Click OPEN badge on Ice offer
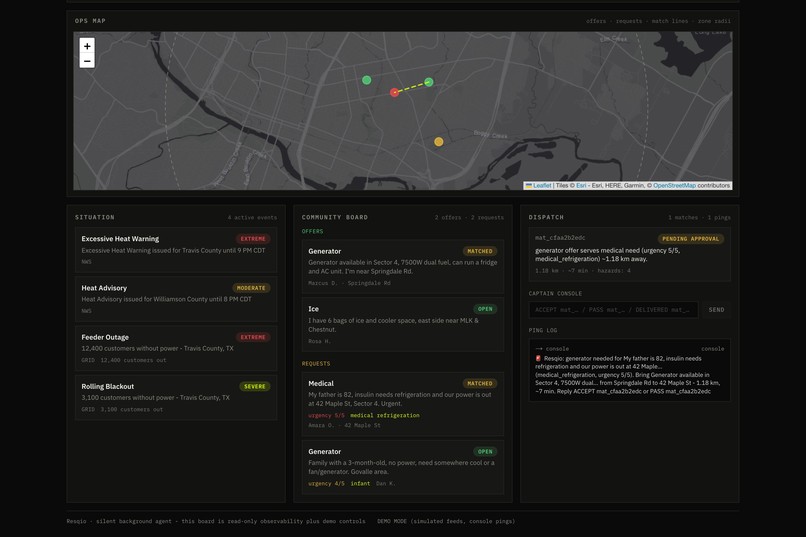 click(485, 309)
